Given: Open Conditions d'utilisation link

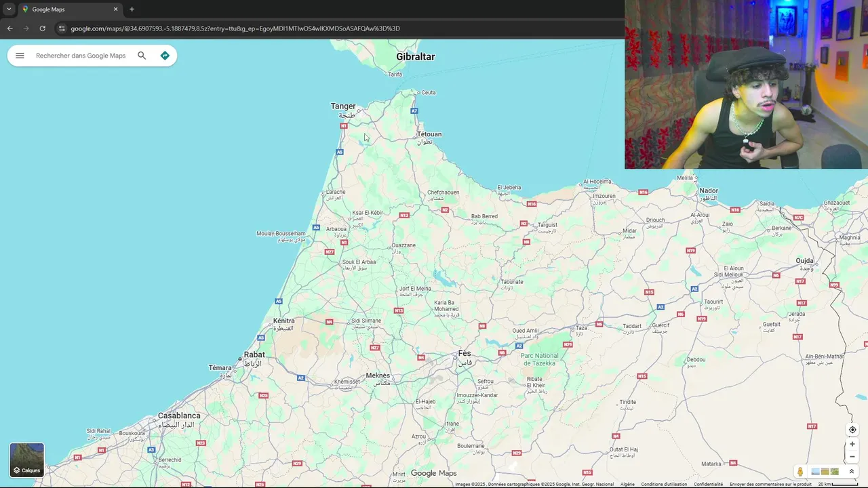Looking at the screenshot, I should [664, 484].
